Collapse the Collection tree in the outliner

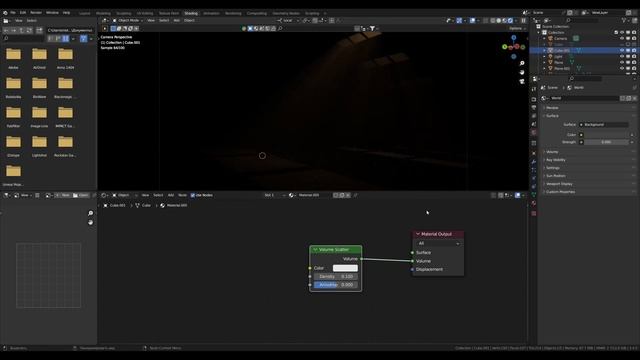[x=539, y=33]
